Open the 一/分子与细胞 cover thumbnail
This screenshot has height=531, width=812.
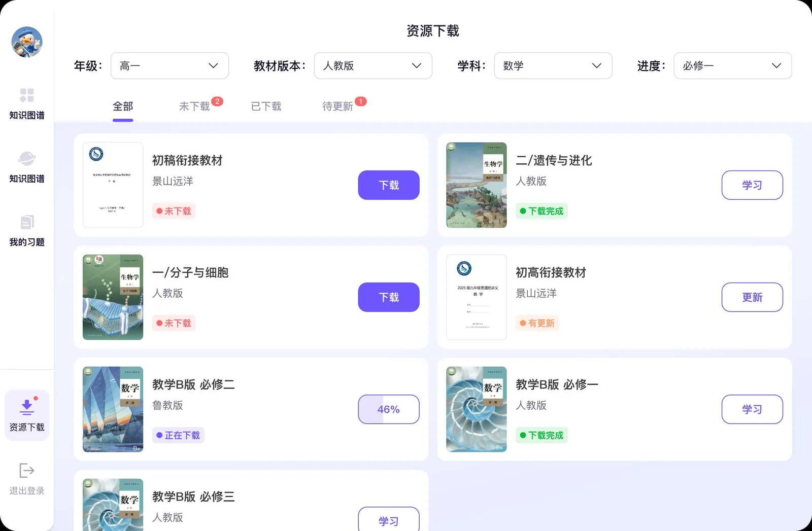pos(113,297)
